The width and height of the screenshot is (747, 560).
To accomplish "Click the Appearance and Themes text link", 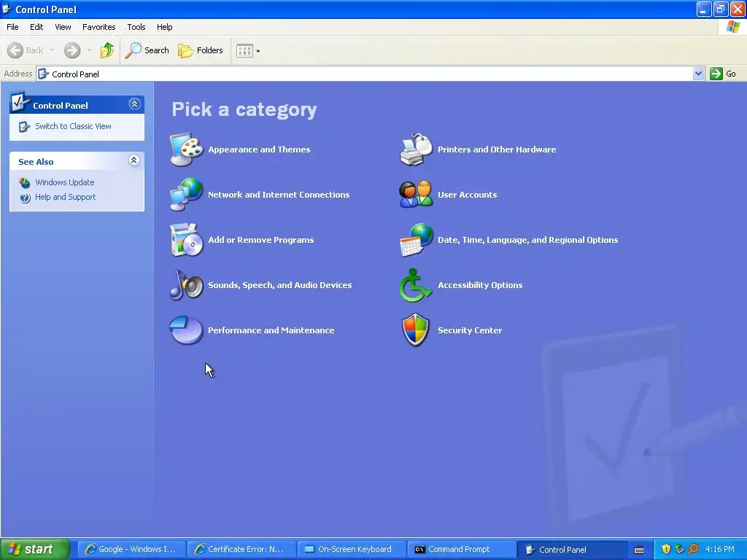I will pyautogui.click(x=259, y=149).
